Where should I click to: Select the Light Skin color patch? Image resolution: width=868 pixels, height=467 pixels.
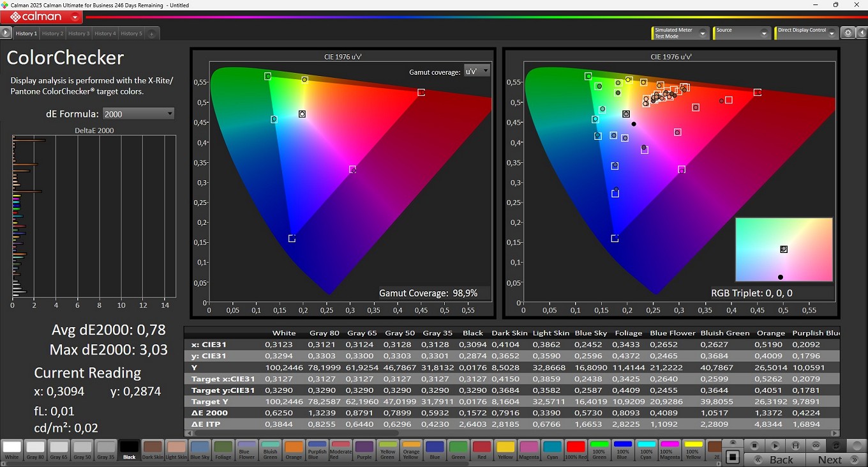point(176,448)
